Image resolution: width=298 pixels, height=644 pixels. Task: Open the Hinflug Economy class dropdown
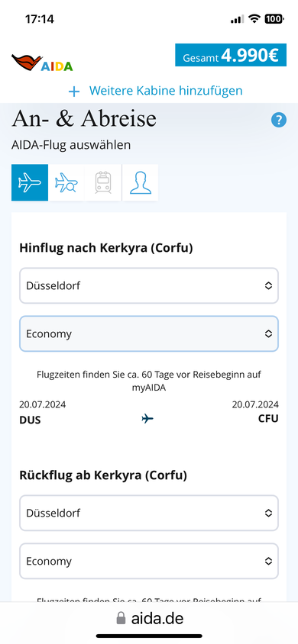tap(149, 334)
